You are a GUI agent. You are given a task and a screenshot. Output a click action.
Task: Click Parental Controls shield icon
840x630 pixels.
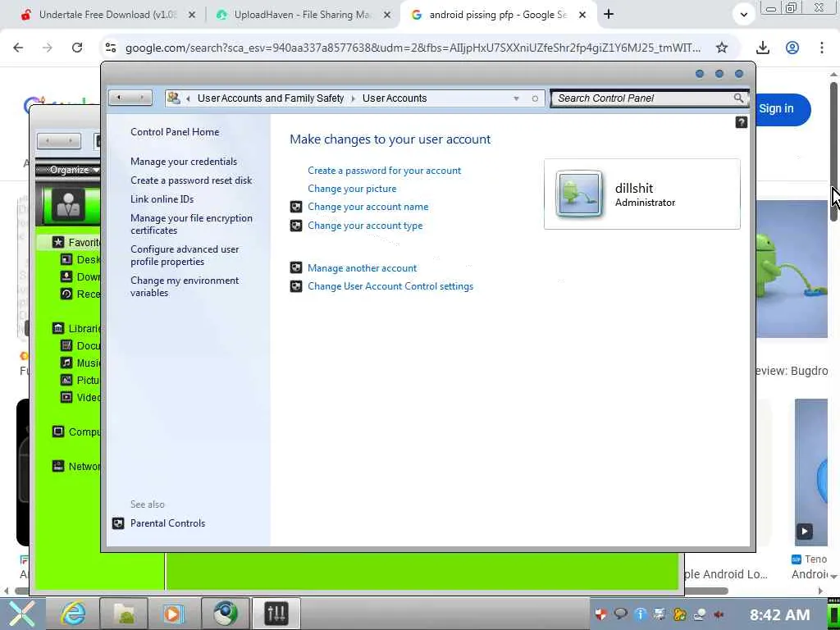coord(118,523)
